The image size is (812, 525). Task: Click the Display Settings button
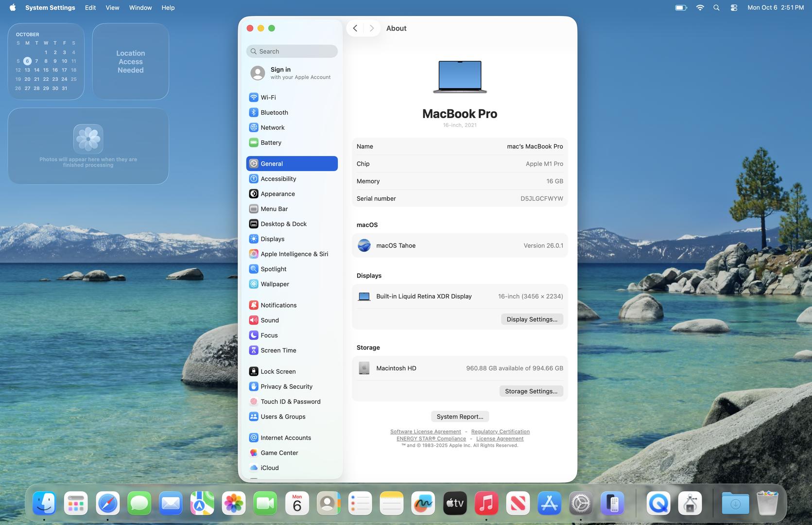point(532,319)
